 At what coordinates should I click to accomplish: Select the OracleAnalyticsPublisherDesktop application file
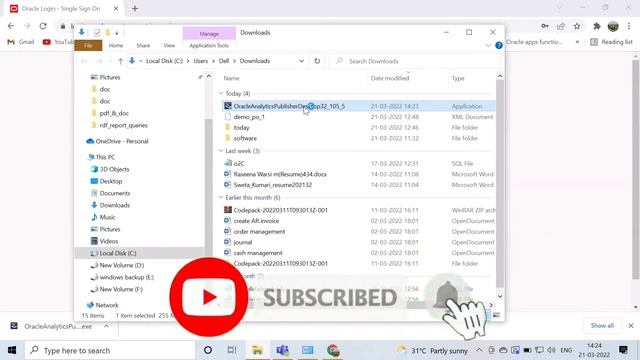coord(358,106)
